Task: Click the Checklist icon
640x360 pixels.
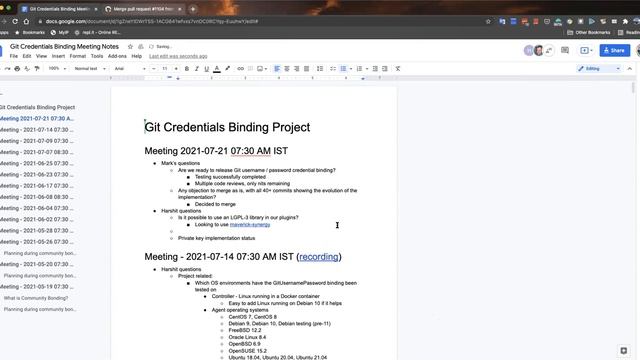Action: pyautogui.click(x=333, y=69)
